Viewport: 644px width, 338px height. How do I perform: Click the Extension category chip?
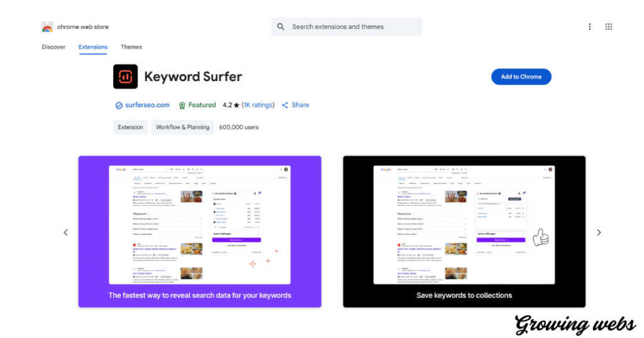coord(130,127)
